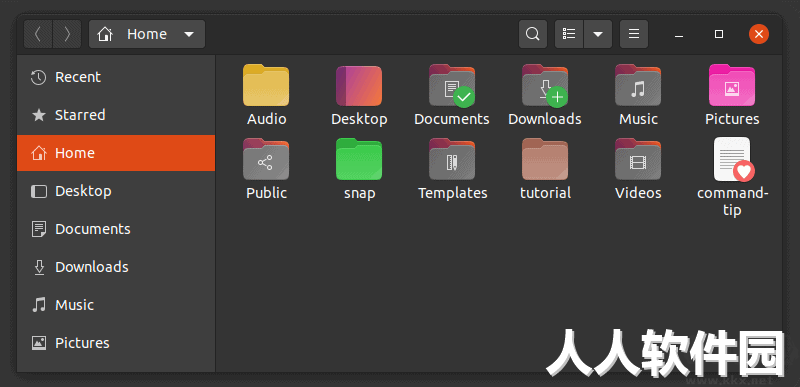This screenshot has height=387, width=800.
Task: Switch to list view mode
Action: 569,34
